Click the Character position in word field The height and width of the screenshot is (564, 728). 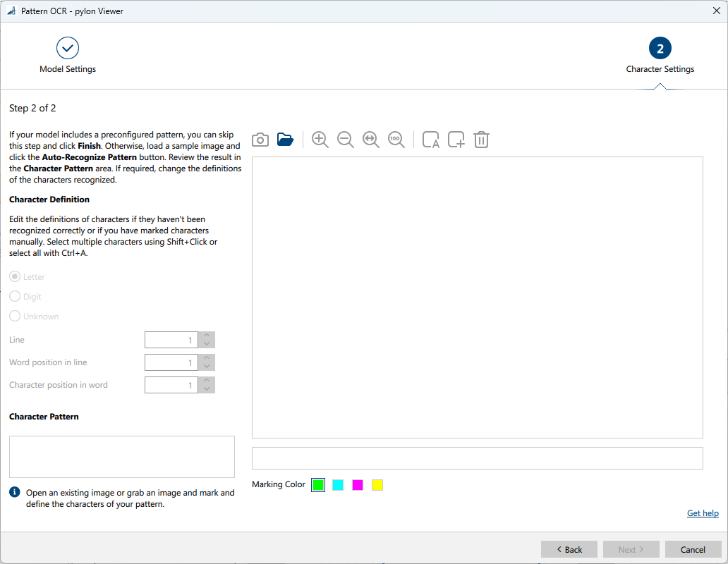coord(171,385)
